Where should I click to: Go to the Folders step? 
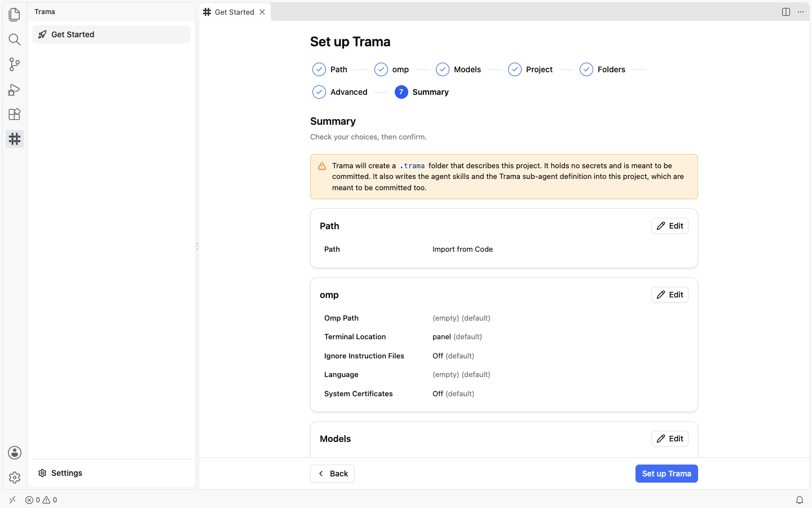click(x=602, y=69)
